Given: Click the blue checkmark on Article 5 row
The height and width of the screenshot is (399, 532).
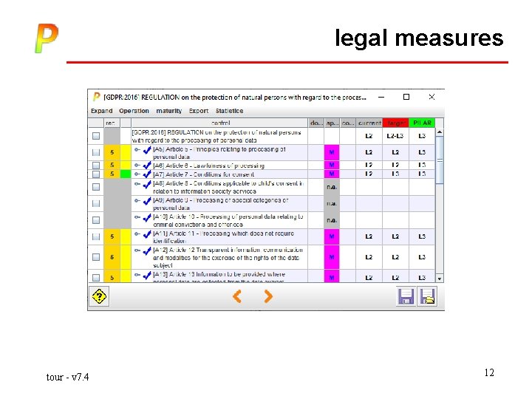Looking at the screenshot, I should coord(147,150).
